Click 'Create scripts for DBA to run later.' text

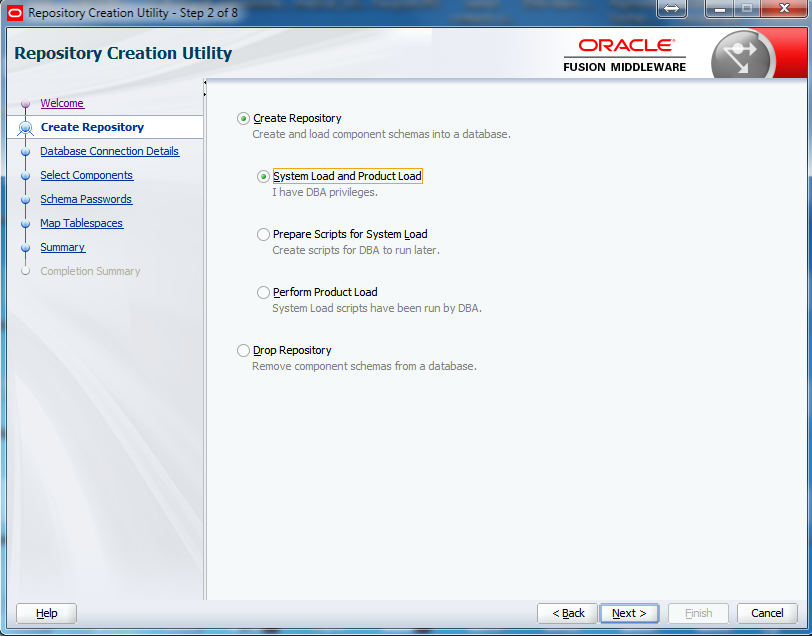(x=356, y=250)
